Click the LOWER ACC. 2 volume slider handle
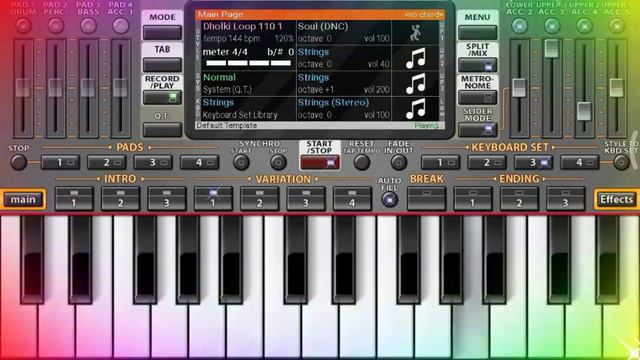Screen dimensions: 640x360 pos(519,88)
